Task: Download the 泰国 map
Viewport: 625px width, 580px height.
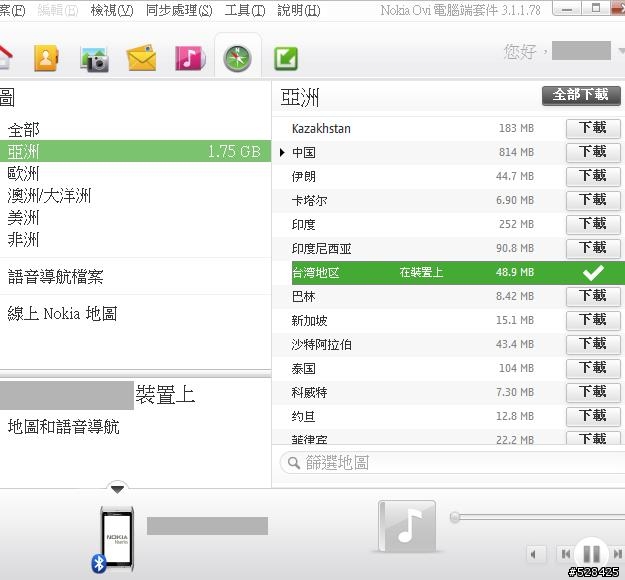Action: pos(593,368)
